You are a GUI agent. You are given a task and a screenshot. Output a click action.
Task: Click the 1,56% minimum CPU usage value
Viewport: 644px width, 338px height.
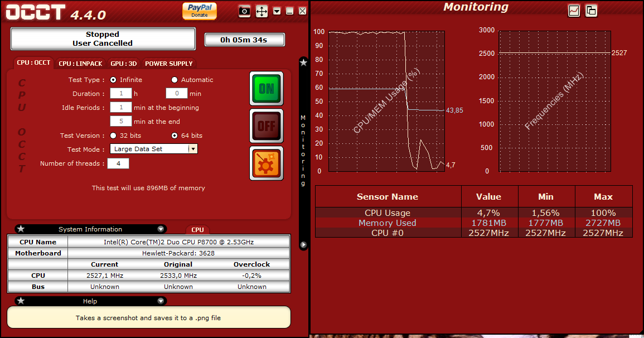click(545, 213)
